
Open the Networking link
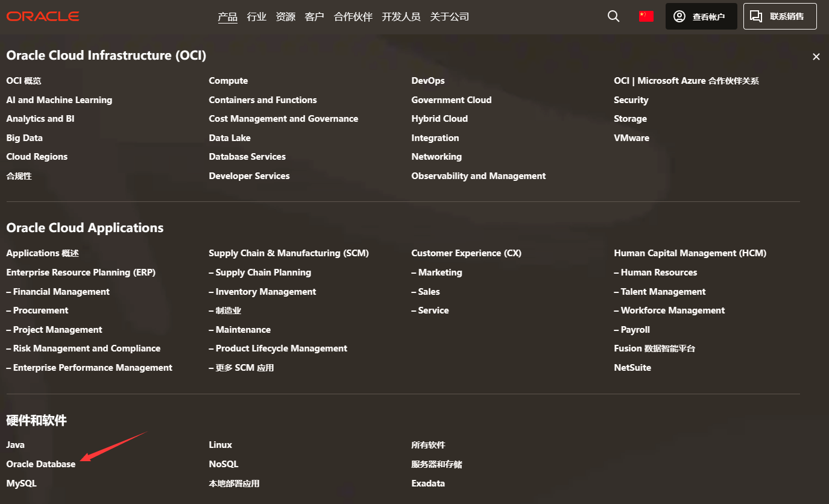[437, 157]
